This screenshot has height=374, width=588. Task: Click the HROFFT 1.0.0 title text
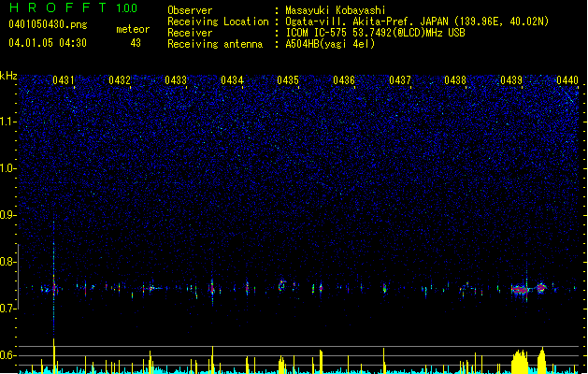pos(73,7)
